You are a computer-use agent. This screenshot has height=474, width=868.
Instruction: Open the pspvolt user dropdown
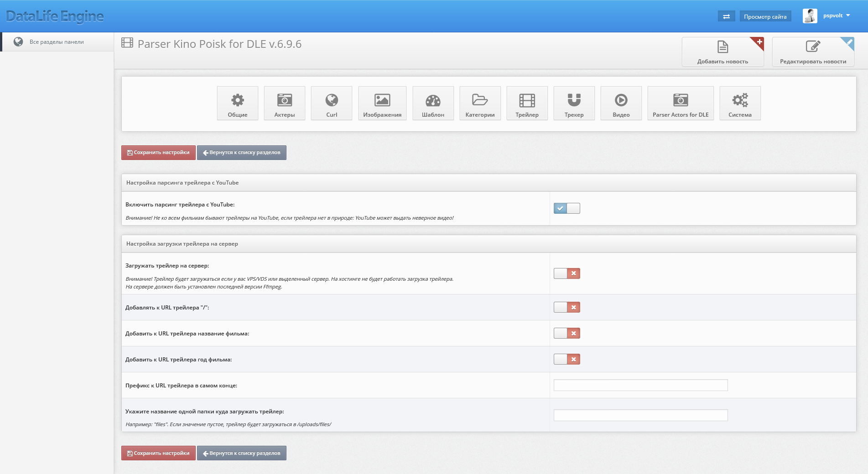pyautogui.click(x=837, y=15)
